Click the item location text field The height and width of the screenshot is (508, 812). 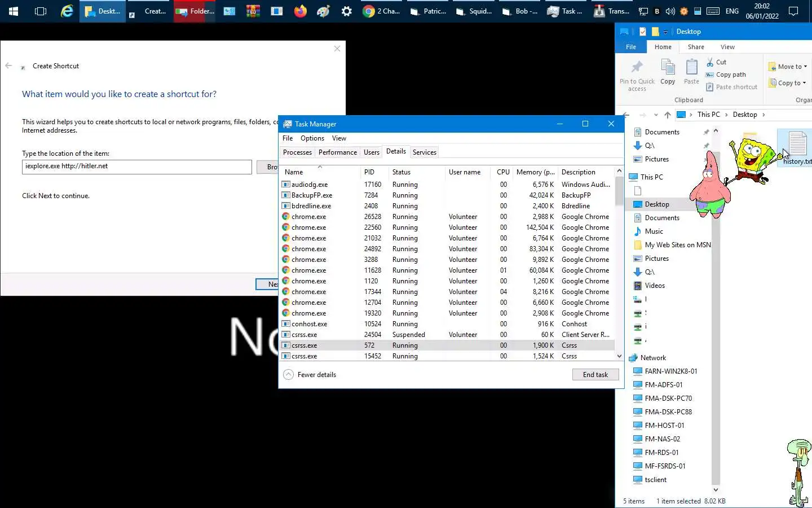click(137, 167)
